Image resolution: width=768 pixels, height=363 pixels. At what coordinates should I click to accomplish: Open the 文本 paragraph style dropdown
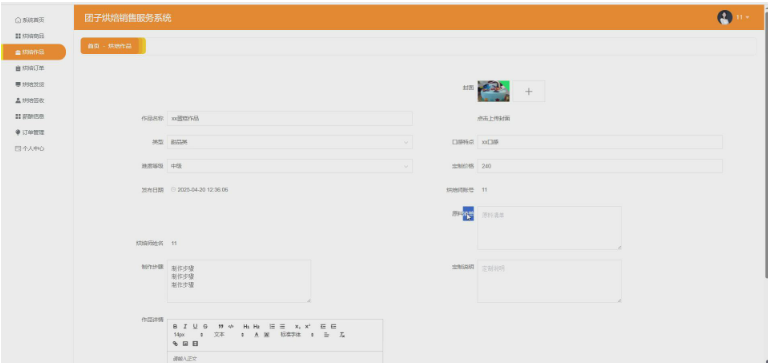point(229,335)
